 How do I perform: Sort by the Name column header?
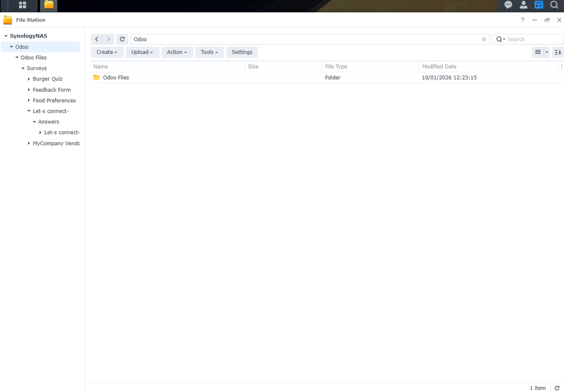coord(168,66)
